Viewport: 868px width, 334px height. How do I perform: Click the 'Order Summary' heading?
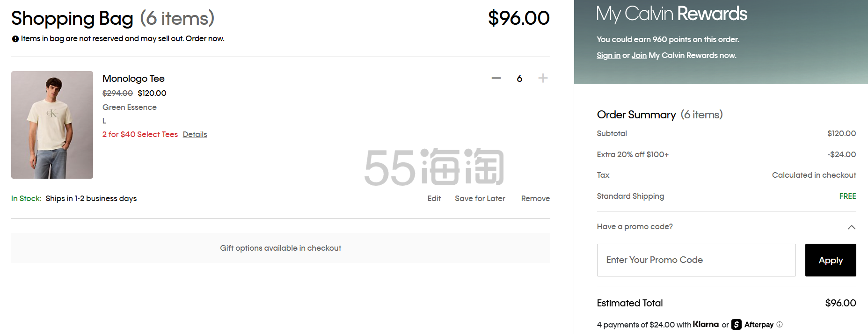coord(636,115)
